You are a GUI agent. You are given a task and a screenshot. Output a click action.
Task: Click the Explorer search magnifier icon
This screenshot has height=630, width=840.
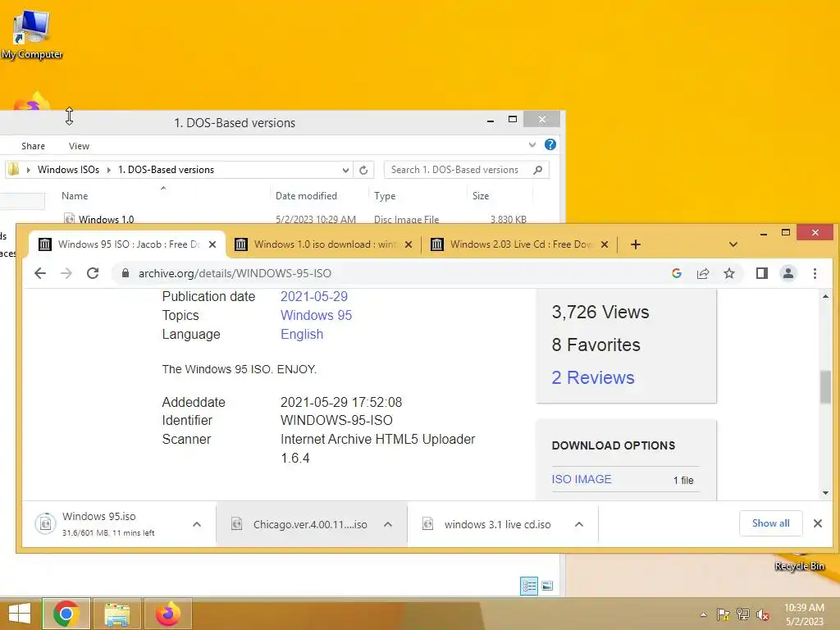click(x=538, y=170)
